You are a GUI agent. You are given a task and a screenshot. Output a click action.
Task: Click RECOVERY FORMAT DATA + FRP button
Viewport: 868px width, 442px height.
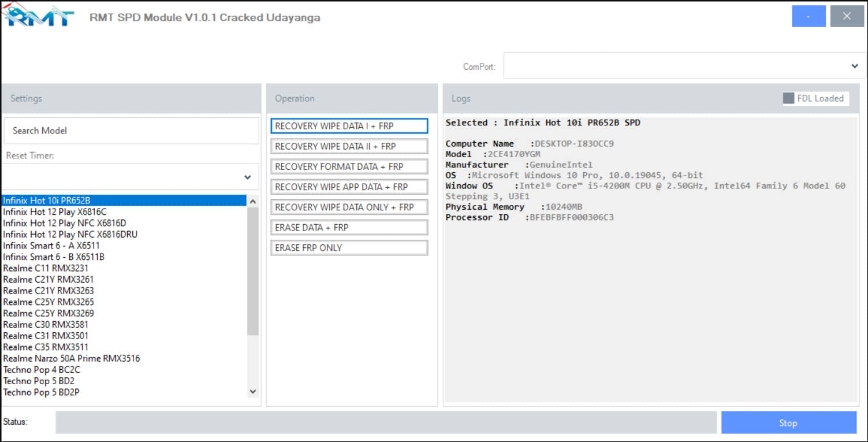coord(349,166)
